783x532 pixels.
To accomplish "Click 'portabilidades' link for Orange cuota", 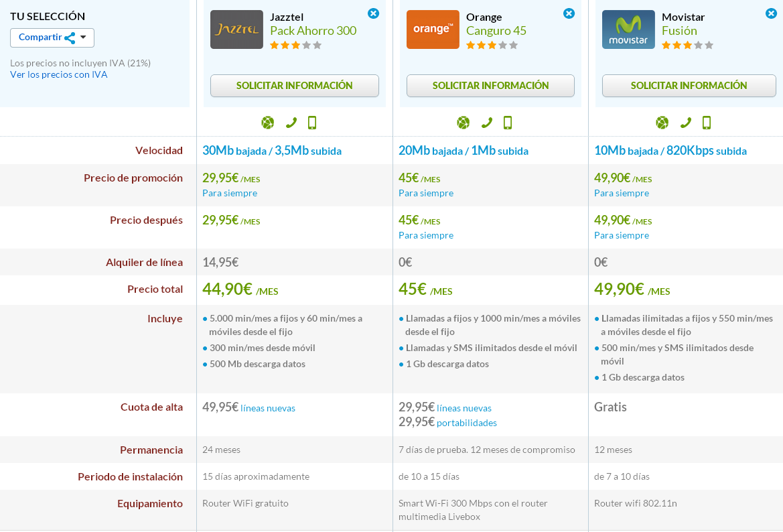I will (x=467, y=423).
